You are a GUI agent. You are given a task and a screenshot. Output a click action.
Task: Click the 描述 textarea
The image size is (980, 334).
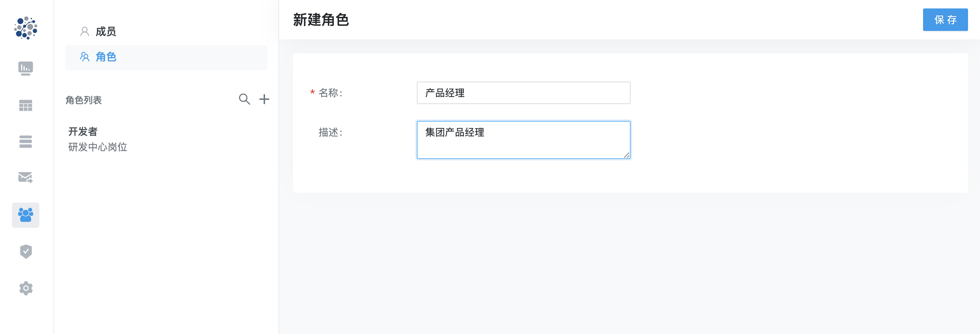click(x=523, y=140)
